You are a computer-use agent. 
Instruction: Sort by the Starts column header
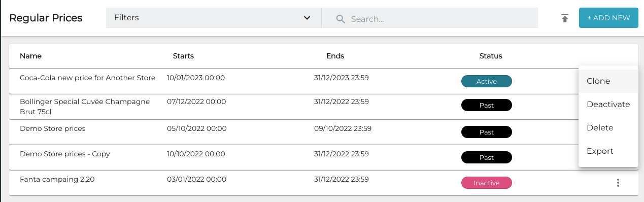tap(183, 56)
